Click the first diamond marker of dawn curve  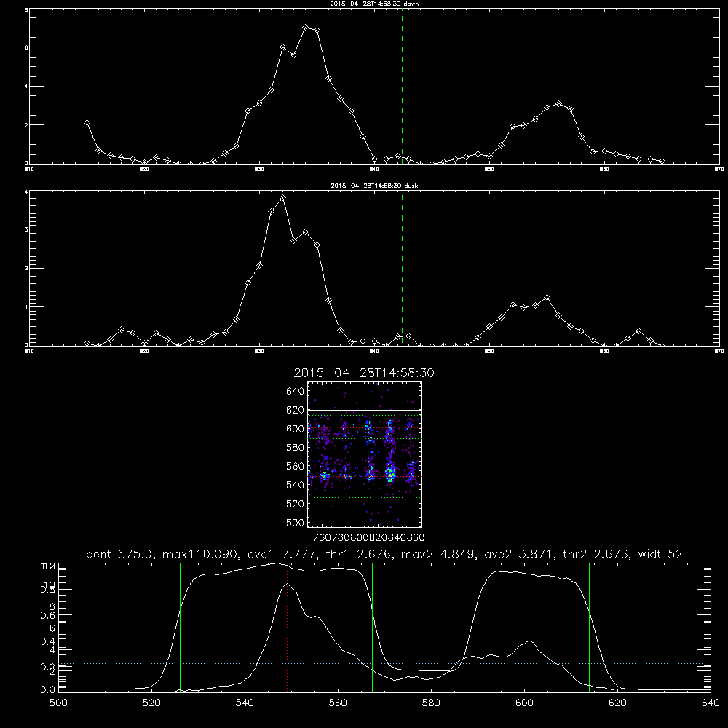click(x=87, y=122)
